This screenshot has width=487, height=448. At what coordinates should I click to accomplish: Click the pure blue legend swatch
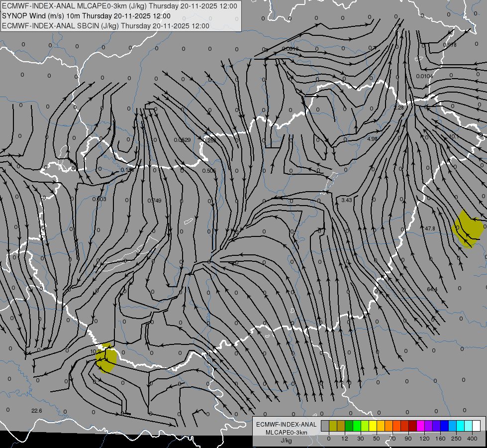coord(445,426)
